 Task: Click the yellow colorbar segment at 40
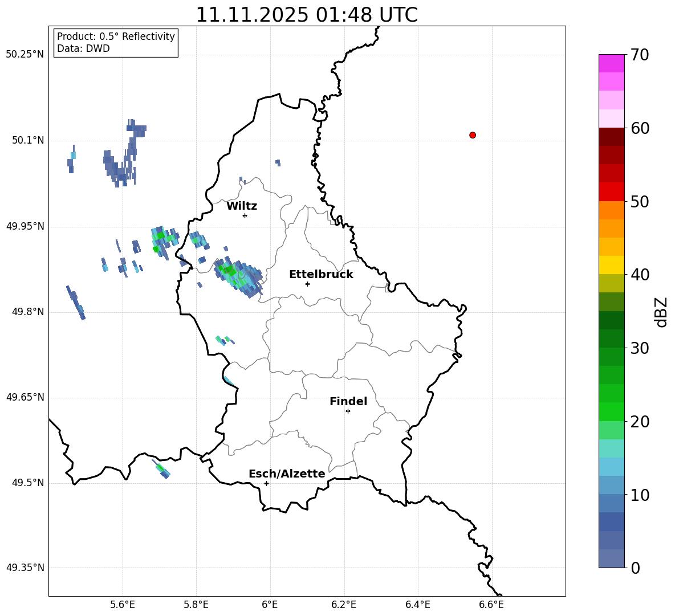click(612, 265)
